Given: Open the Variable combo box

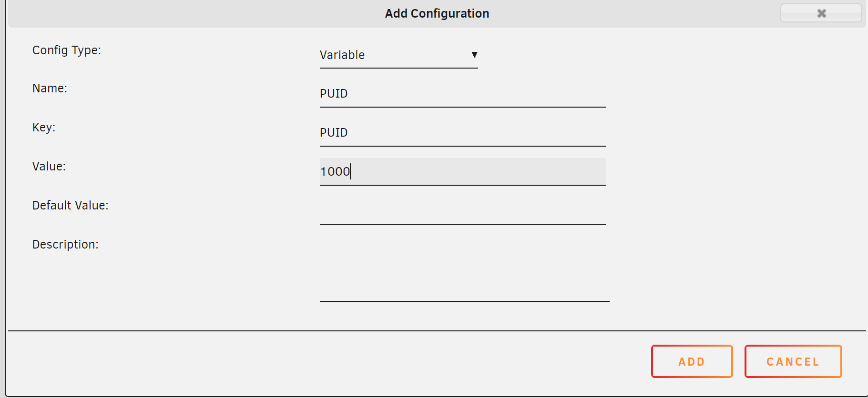Looking at the screenshot, I should pyautogui.click(x=398, y=55).
